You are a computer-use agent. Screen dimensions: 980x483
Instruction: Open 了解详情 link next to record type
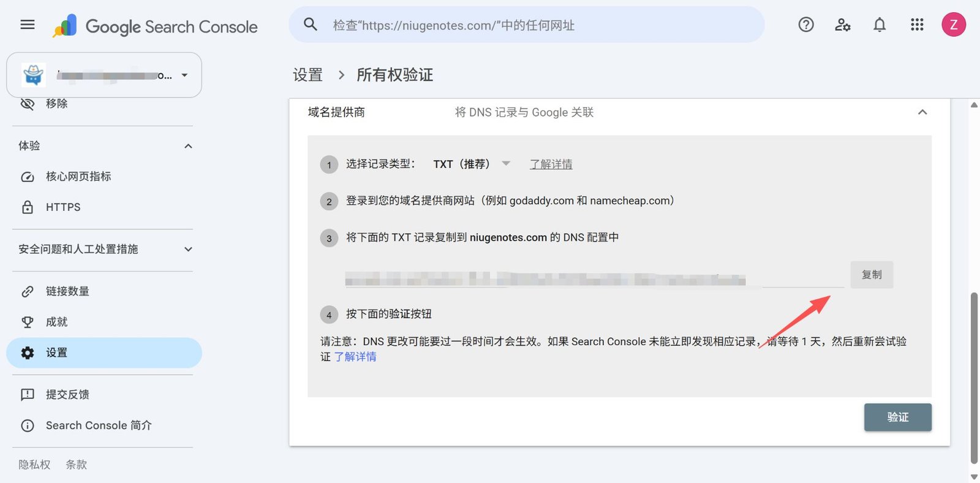[x=551, y=164]
